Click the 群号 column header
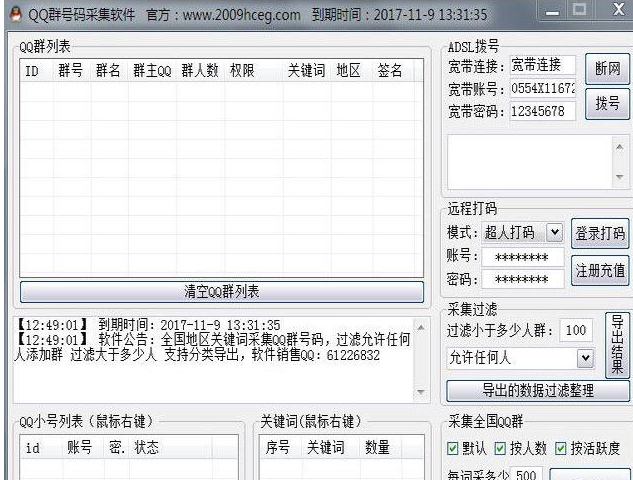The image size is (633, 480). [x=72, y=71]
